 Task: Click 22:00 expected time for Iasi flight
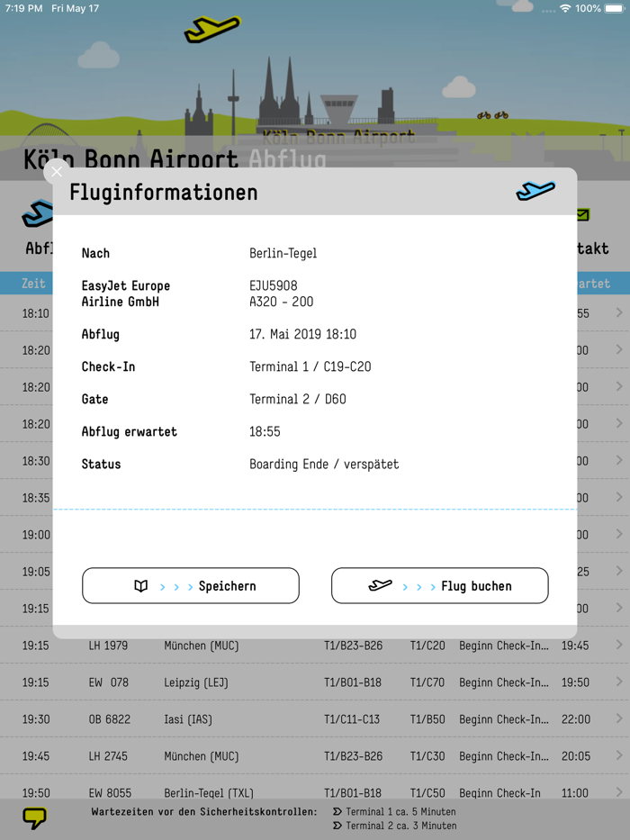click(x=575, y=719)
